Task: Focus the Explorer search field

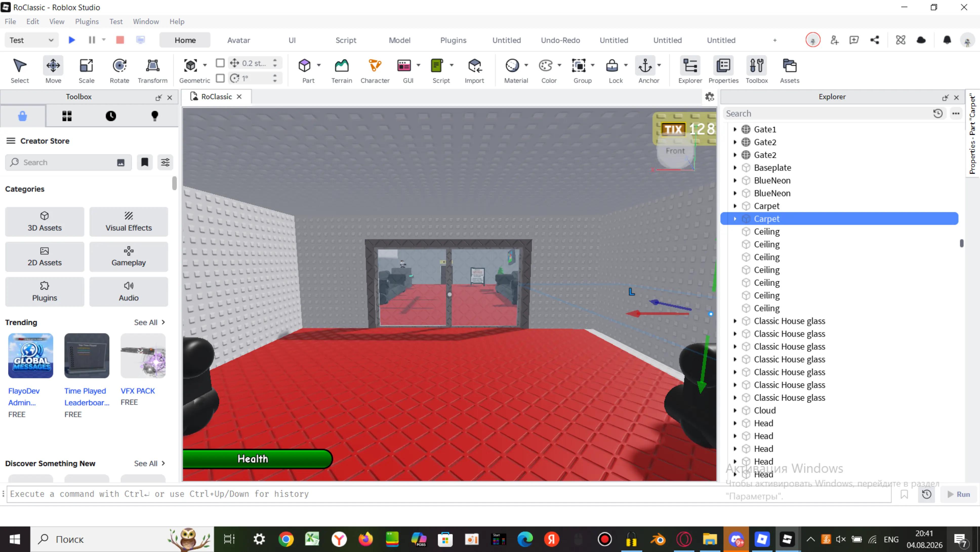Action: coord(828,113)
